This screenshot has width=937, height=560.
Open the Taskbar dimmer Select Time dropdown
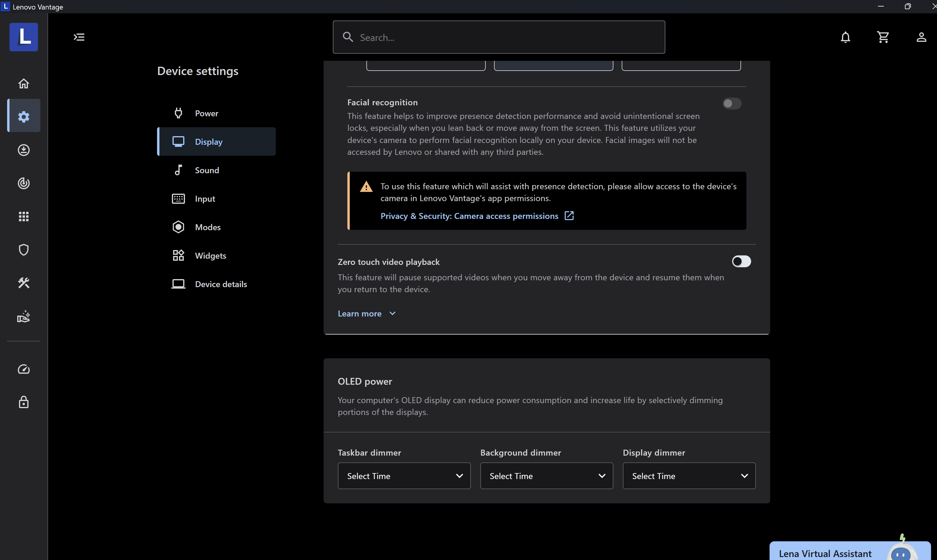pyautogui.click(x=404, y=476)
